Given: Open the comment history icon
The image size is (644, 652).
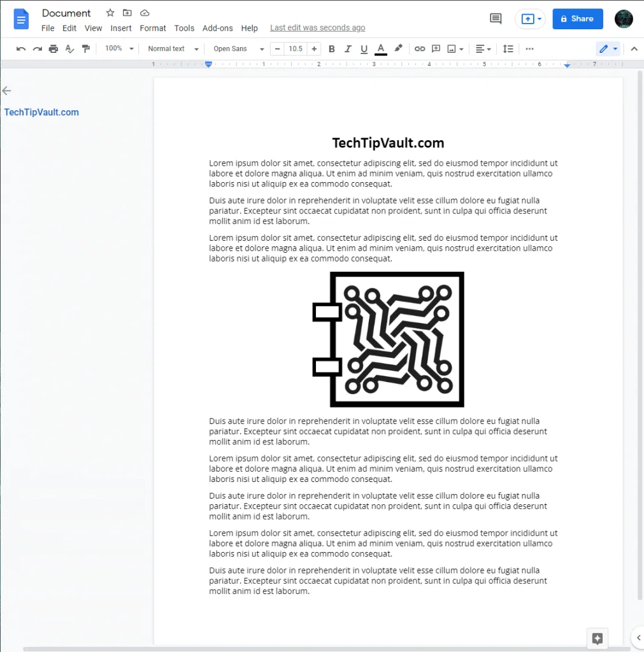Looking at the screenshot, I should point(496,18).
